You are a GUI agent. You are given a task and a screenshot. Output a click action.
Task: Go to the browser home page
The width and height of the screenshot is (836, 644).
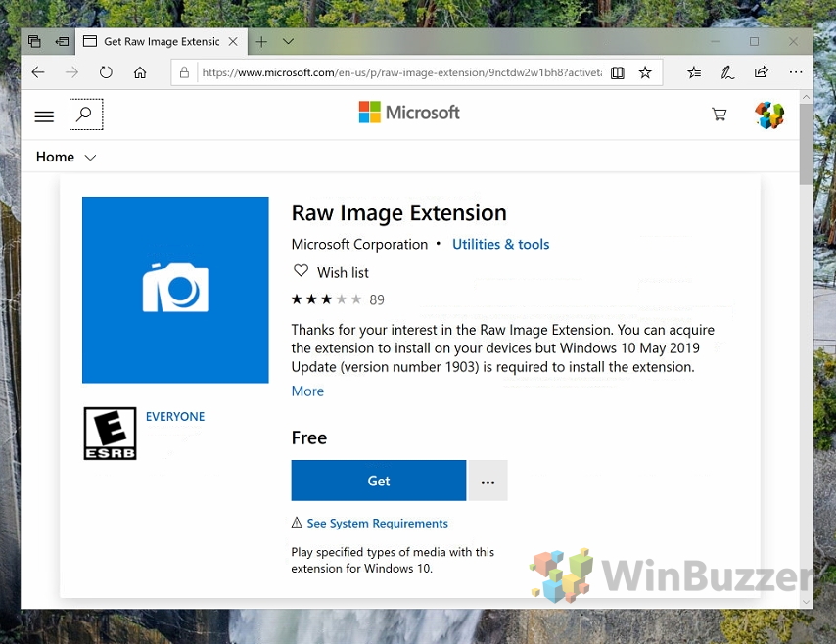tap(140, 72)
